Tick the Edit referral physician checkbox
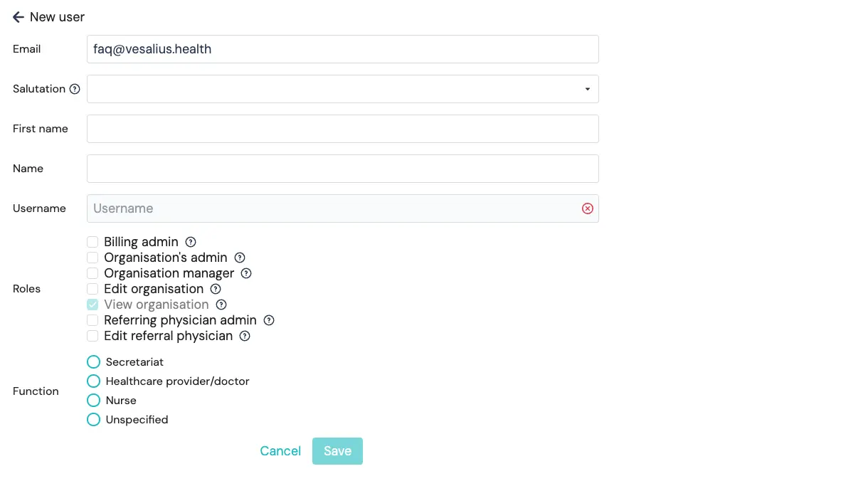868x481 pixels. [92, 336]
